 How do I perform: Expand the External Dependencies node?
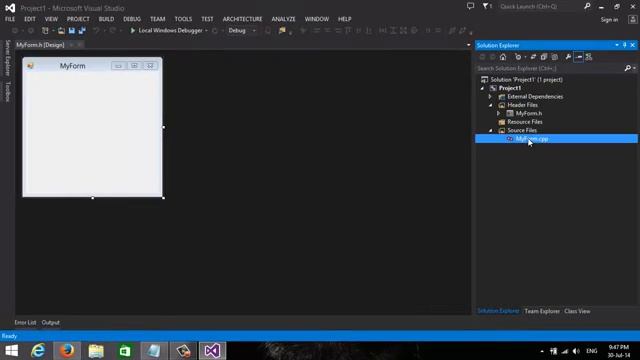click(490, 97)
